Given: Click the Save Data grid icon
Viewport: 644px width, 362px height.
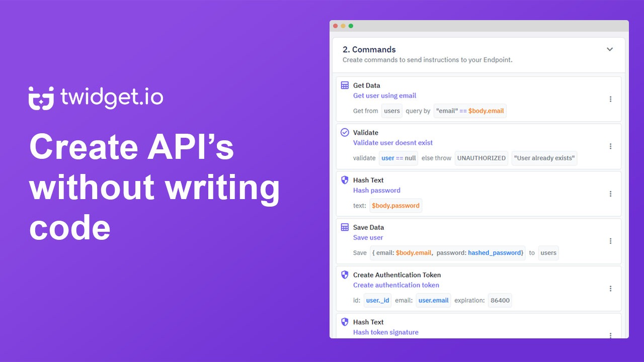Looking at the screenshot, I should [x=345, y=227].
